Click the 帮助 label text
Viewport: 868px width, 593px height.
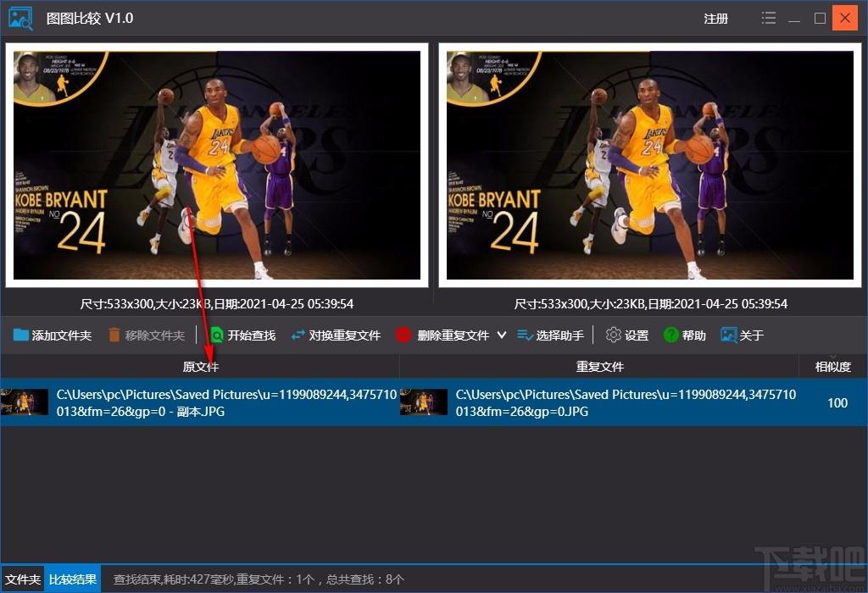693,335
